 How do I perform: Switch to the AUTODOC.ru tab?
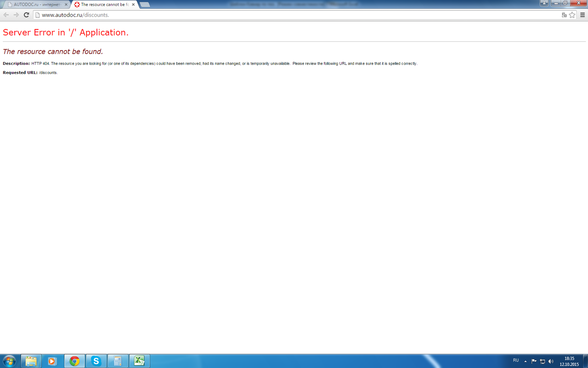pos(36,5)
